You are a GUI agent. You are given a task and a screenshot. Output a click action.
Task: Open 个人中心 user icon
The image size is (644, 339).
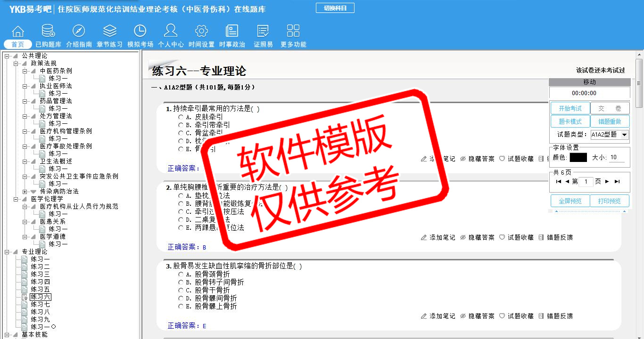(x=171, y=32)
